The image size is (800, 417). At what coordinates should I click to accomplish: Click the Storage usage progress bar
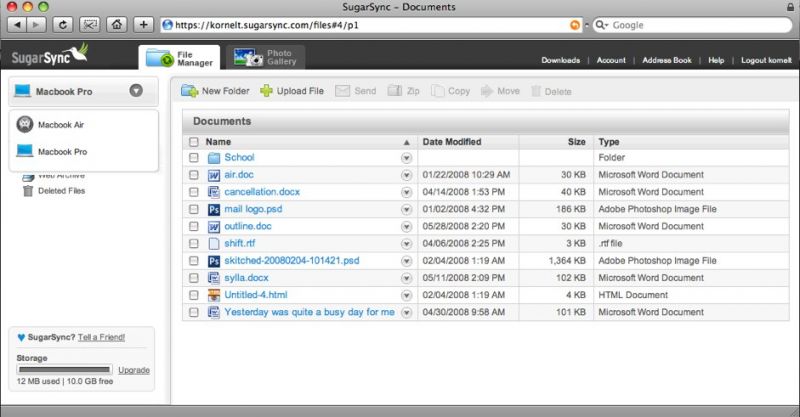64,370
